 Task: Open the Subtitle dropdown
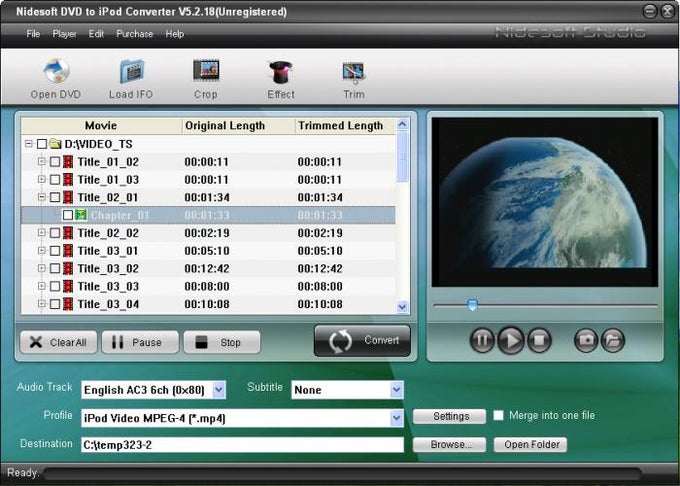(x=396, y=390)
